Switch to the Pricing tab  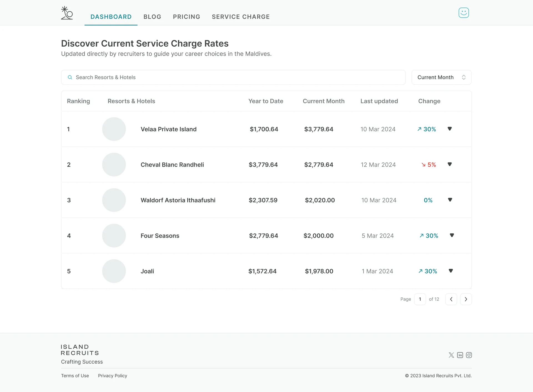[187, 17]
